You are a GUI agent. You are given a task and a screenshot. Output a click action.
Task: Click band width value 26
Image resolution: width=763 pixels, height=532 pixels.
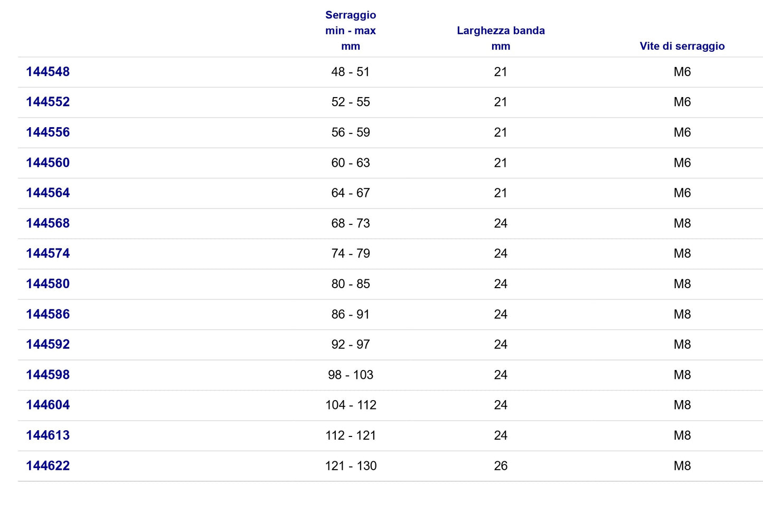click(x=501, y=465)
